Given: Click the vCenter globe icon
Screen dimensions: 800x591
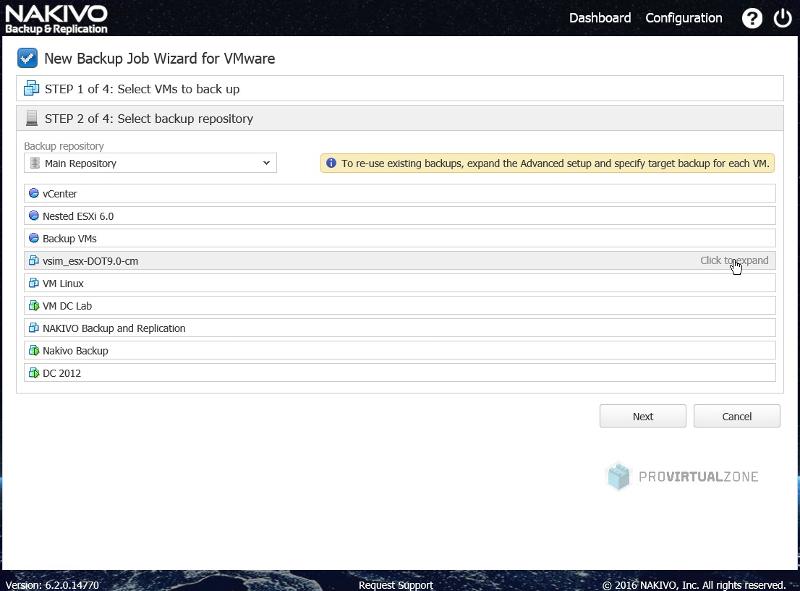Looking at the screenshot, I should (x=34, y=193).
